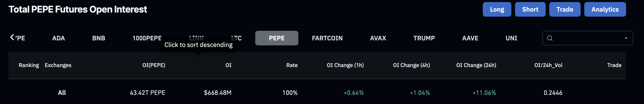
Task: Select the UNI tab
Action: (511, 38)
